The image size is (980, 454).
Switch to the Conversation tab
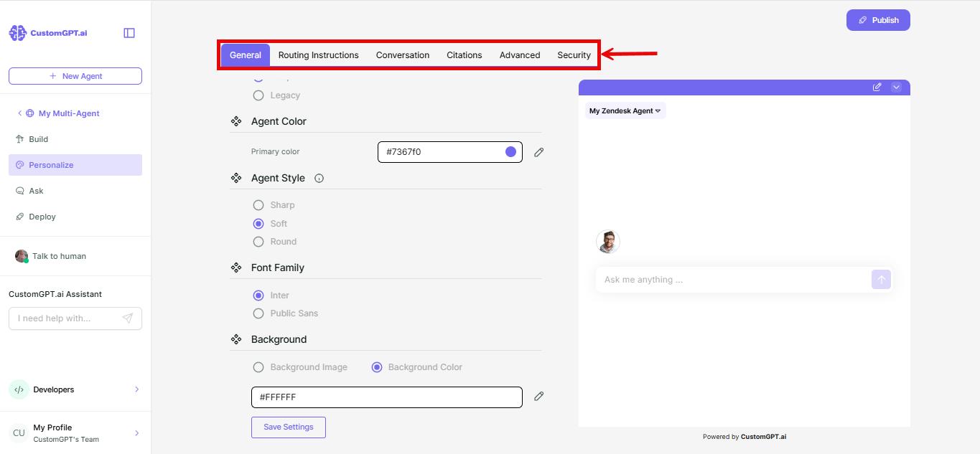pyautogui.click(x=403, y=55)
